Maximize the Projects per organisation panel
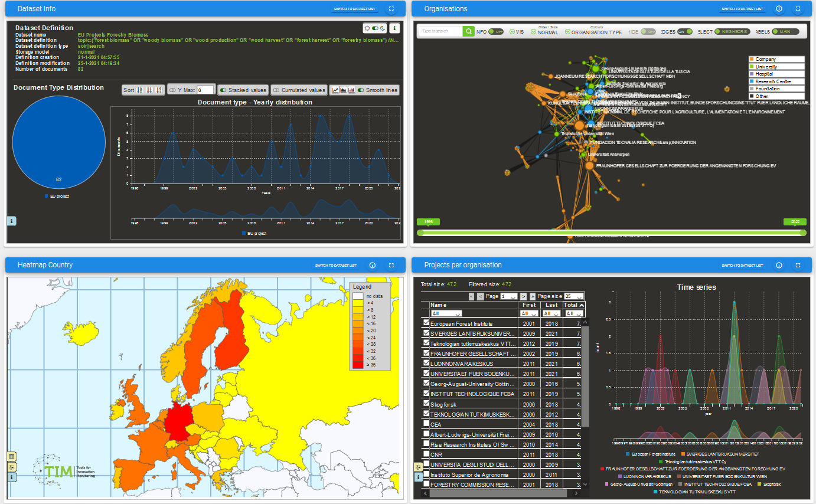 [x=797, y=265]
